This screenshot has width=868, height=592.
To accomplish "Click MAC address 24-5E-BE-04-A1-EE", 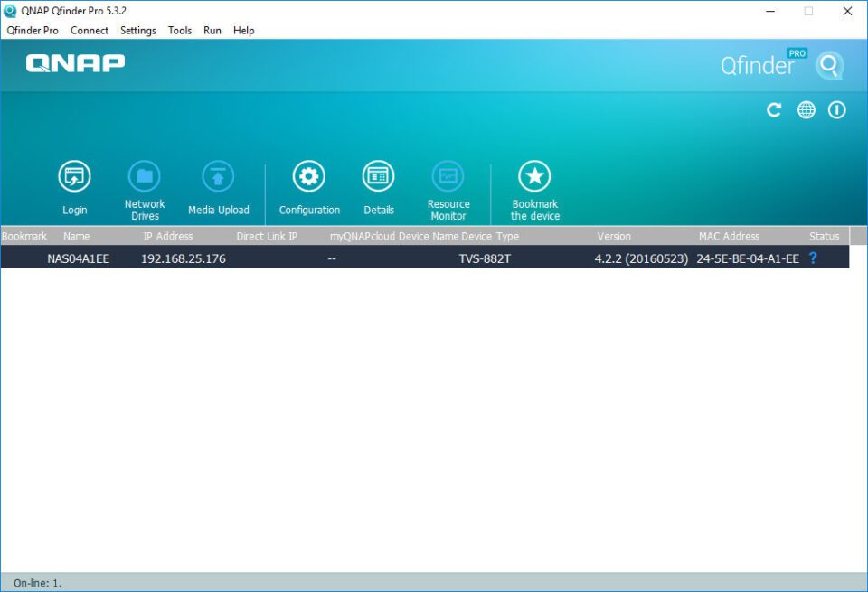I will [x=748, y=258].
